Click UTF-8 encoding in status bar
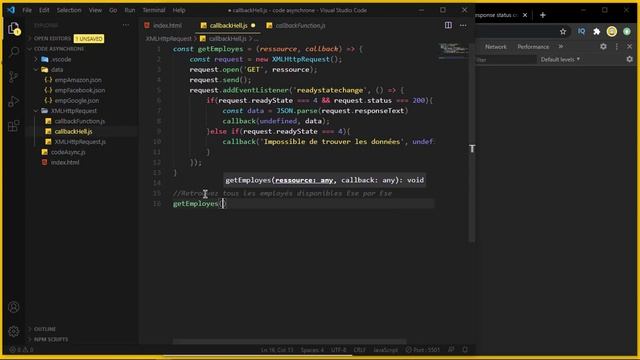The width and height of the screenshot is (640, 360). point(338,350)
